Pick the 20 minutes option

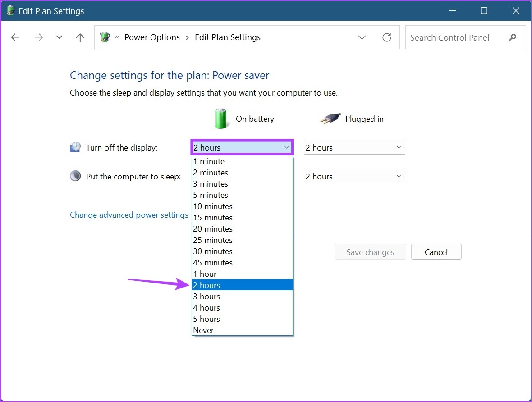242,229
